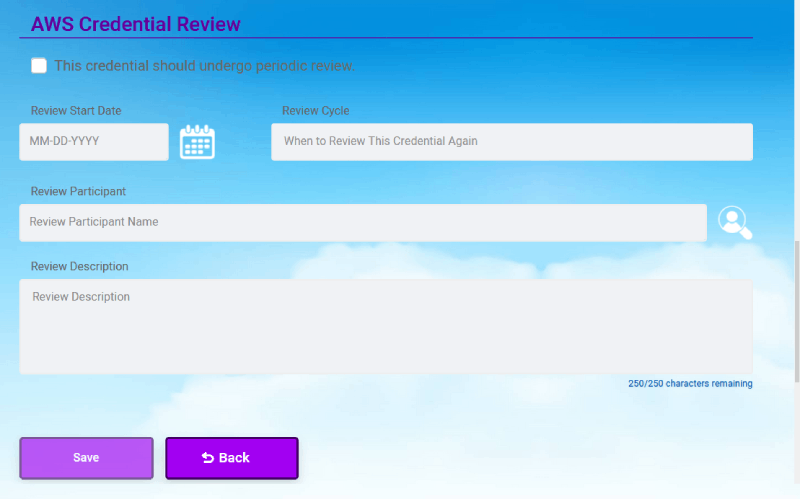
Task: Click the 'Review Cycle' label
Action: click(316, 111)
